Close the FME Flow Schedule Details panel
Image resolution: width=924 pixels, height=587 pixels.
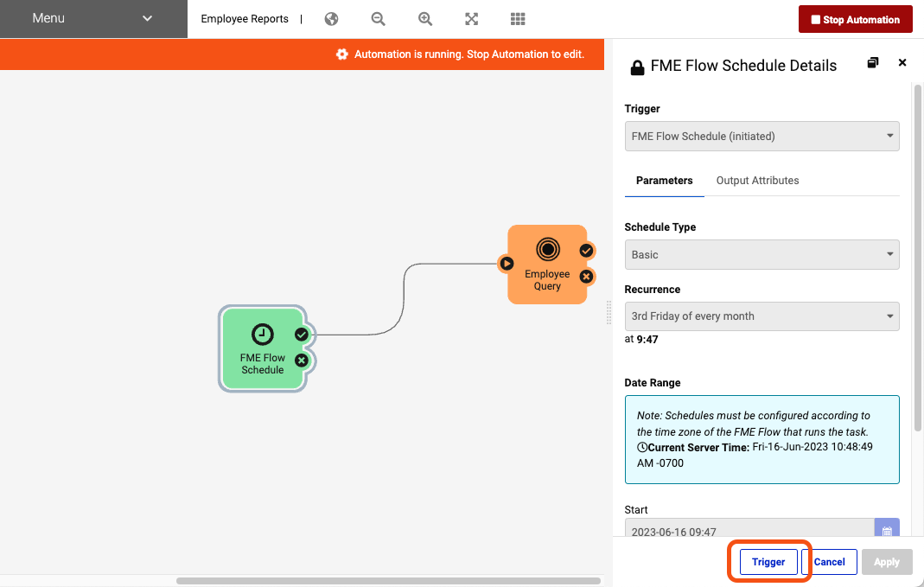pyautogui.click(x=902, y=62)
